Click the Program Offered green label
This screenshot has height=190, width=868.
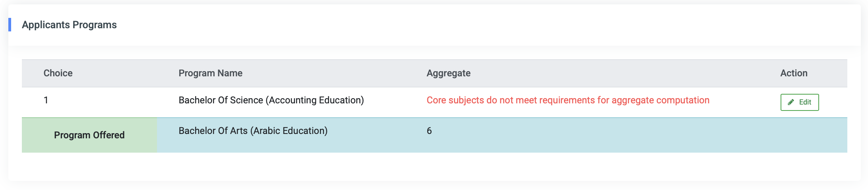pyautogui.click(x=89, y=135)
